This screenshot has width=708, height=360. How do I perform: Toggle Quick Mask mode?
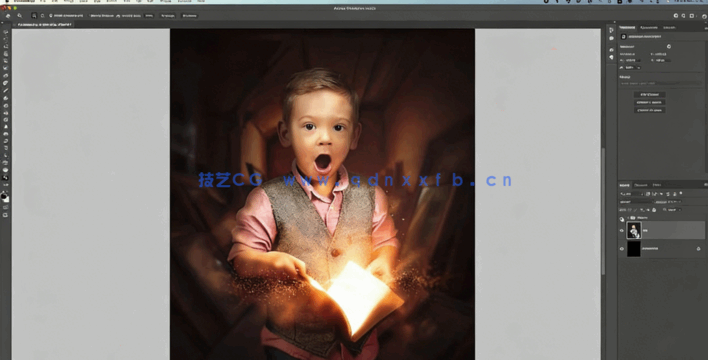click(5, 207)
